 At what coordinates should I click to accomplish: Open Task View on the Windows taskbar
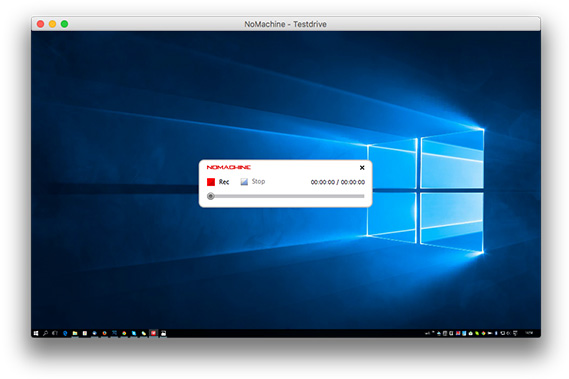click(55, 333)
